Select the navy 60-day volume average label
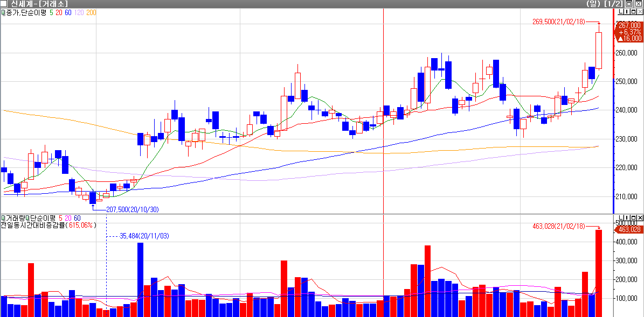 77,218
